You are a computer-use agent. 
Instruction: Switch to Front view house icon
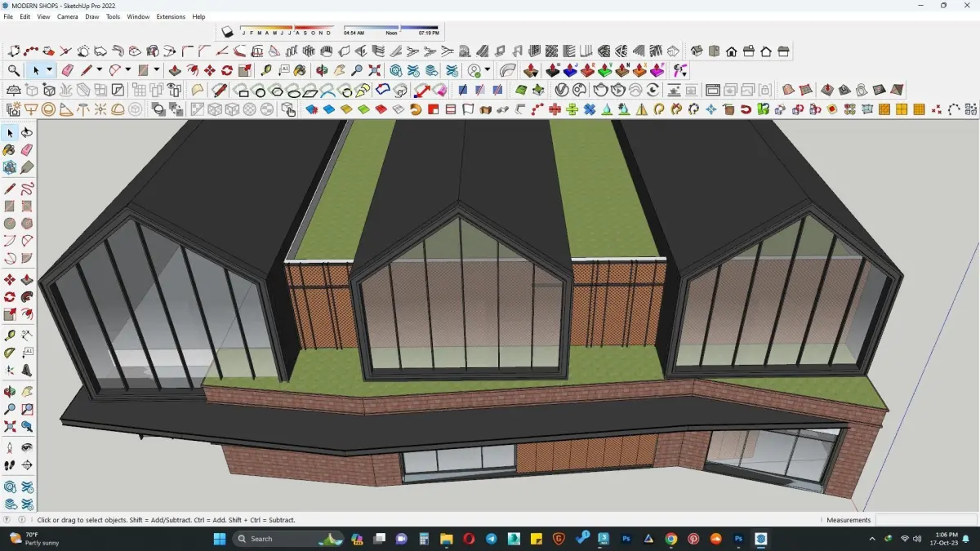click(731, 51)
